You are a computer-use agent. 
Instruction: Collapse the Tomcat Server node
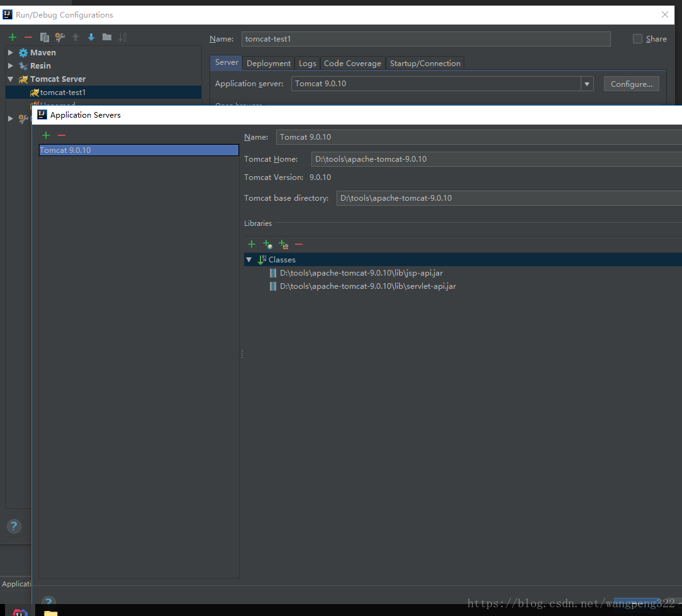click(11, 79)
